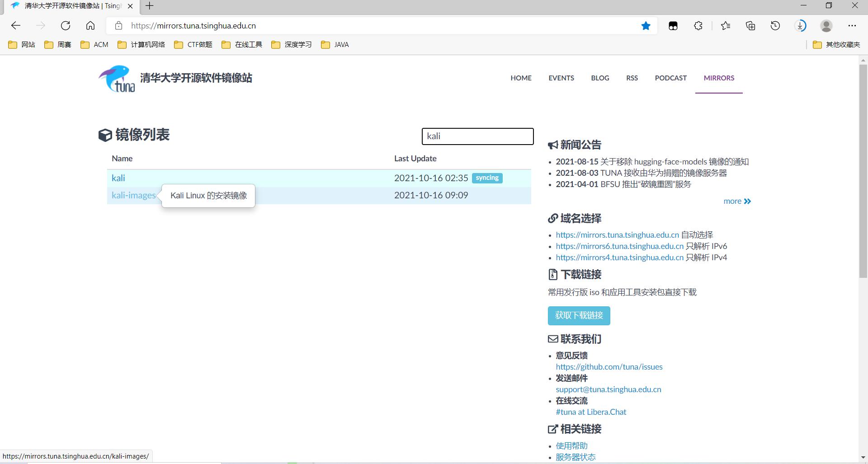
Task: Open the dark extension icon in toolbar
Action: pos(673,26)
